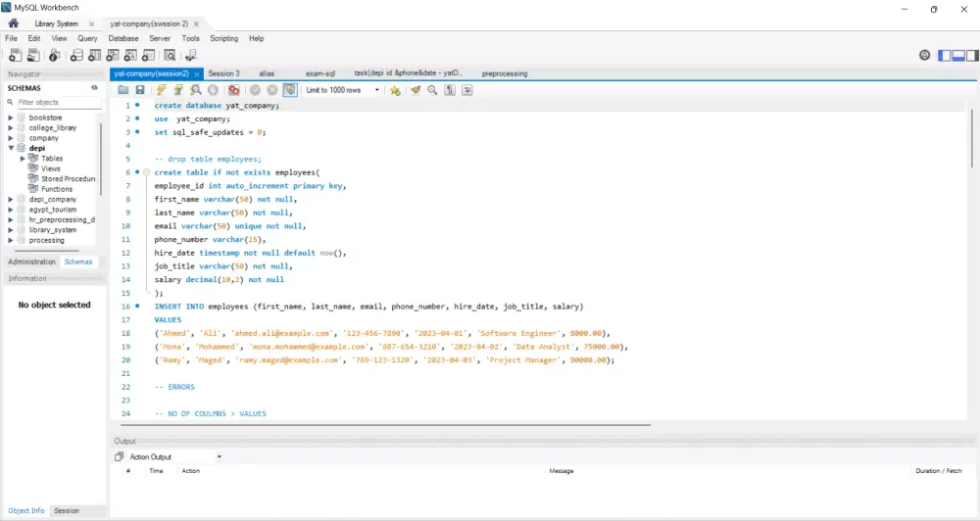Save snippet with the star icon

(395, 90)
